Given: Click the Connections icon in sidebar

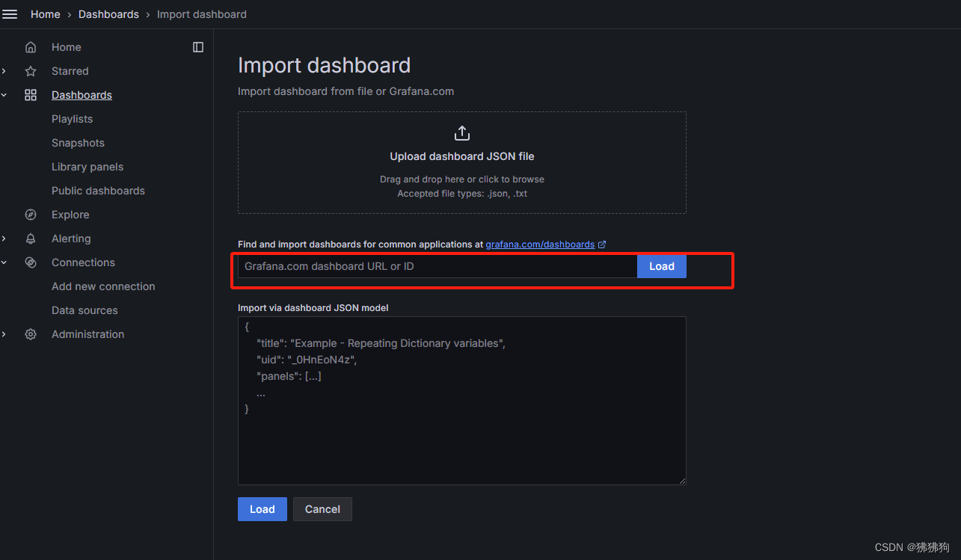Looking at the screenshot, I should (x=31, y=262).
